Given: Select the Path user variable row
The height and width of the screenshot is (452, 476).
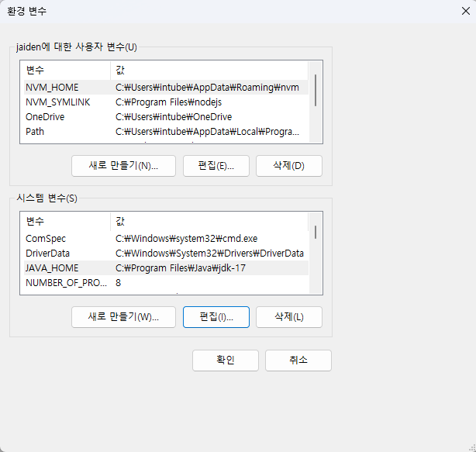Looking at the screenshot, I should tap(166, 132).
